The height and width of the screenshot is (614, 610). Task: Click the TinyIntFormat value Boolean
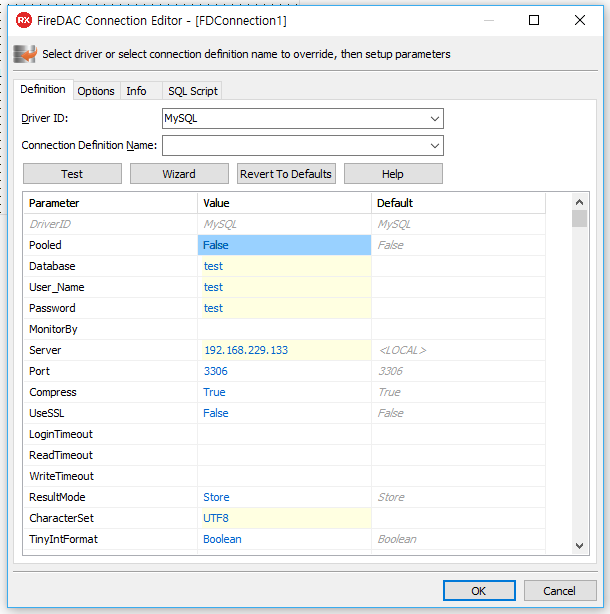pos(284,539)
